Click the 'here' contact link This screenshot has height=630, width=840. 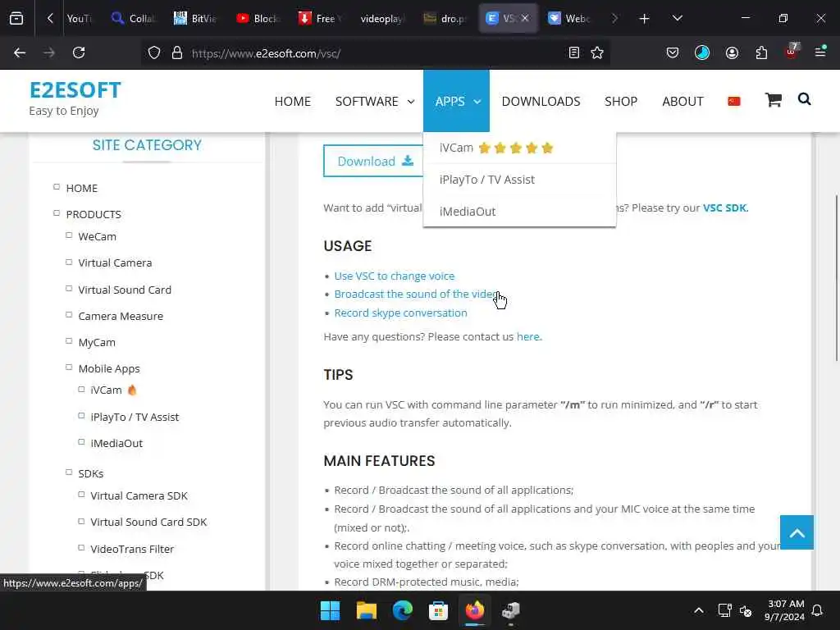(x=527, y=336)
